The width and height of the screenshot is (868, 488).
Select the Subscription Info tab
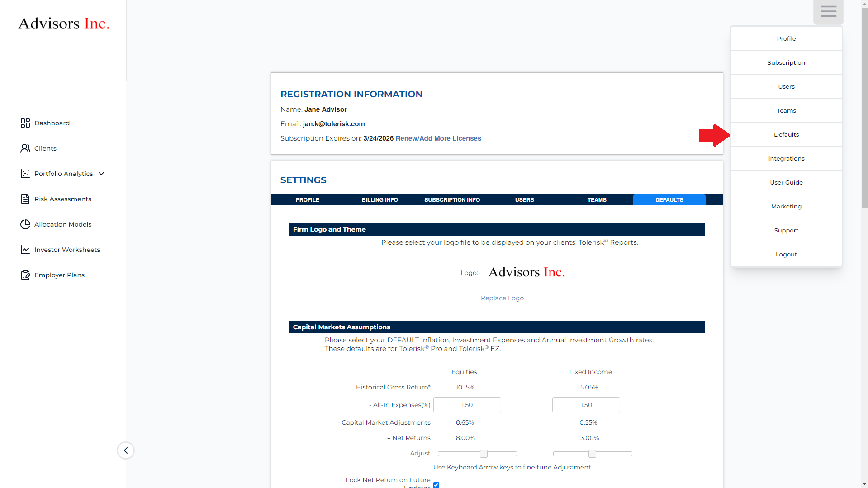tap(452, 200)
